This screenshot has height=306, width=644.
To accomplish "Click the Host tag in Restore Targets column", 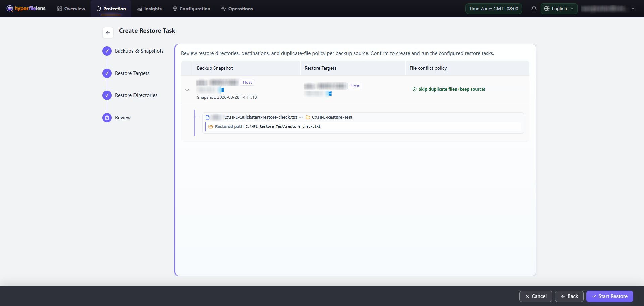I will pos(355,86).
